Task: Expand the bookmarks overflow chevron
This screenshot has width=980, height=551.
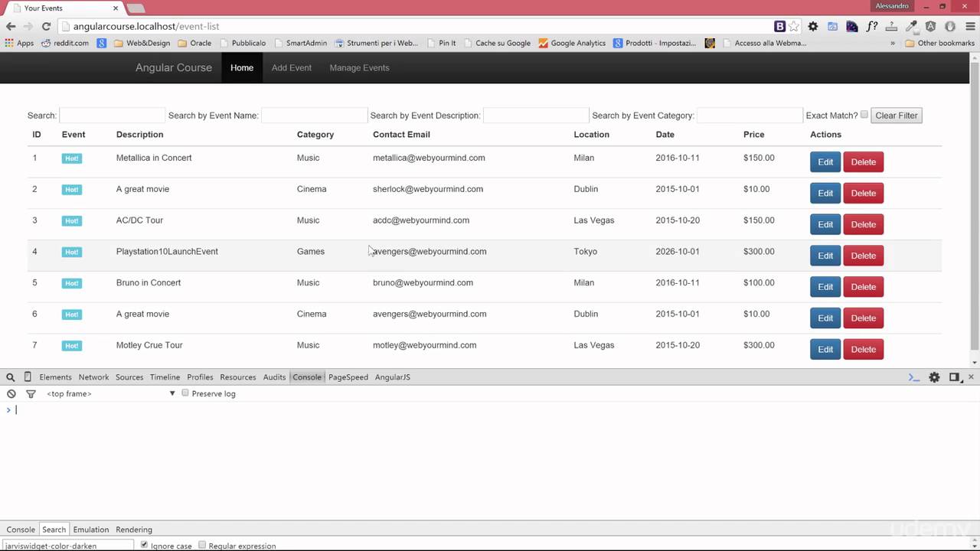Action: coord(893,43)
